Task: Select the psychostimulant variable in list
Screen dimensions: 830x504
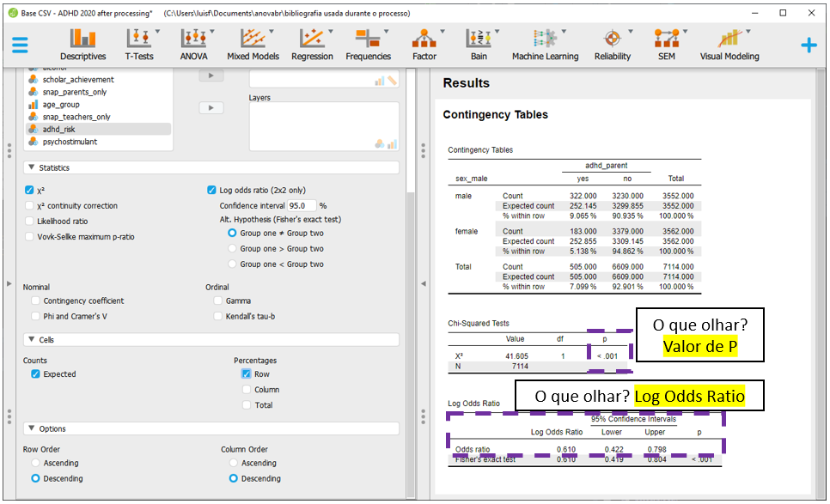Action: coord(70,142)
